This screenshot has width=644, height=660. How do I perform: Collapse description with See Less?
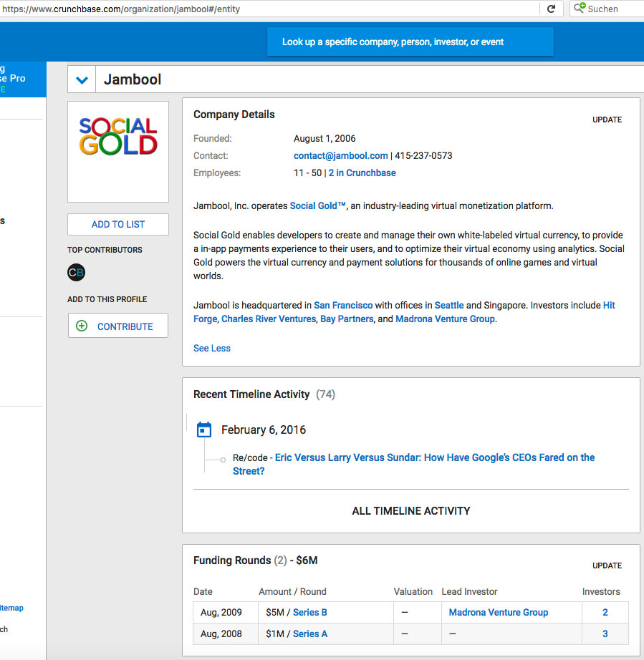[212, 348]
